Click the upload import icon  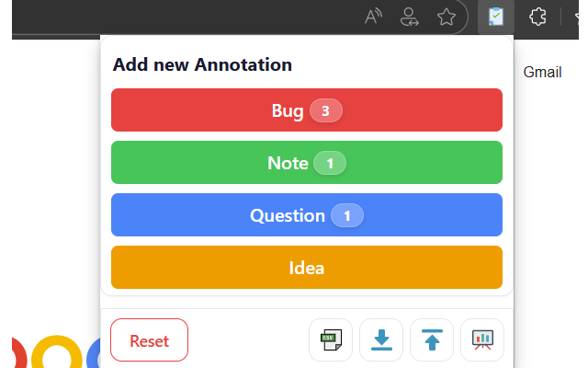click(x=432, y=339)
